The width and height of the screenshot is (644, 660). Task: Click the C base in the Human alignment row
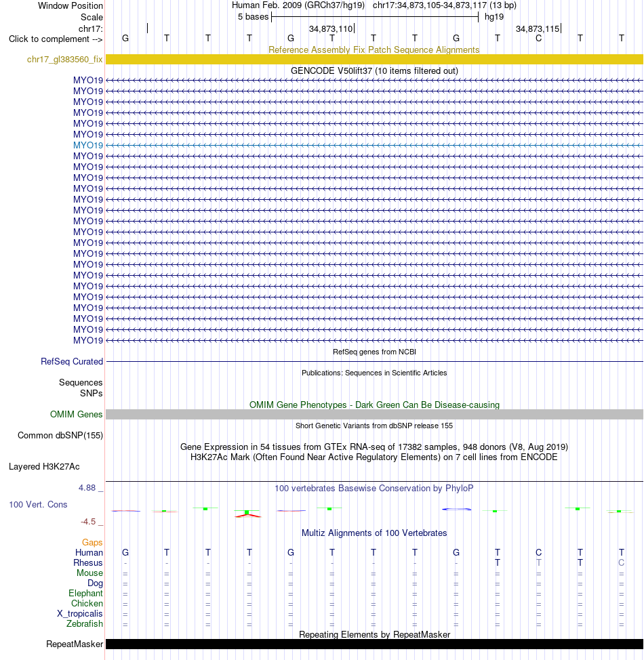538,552
